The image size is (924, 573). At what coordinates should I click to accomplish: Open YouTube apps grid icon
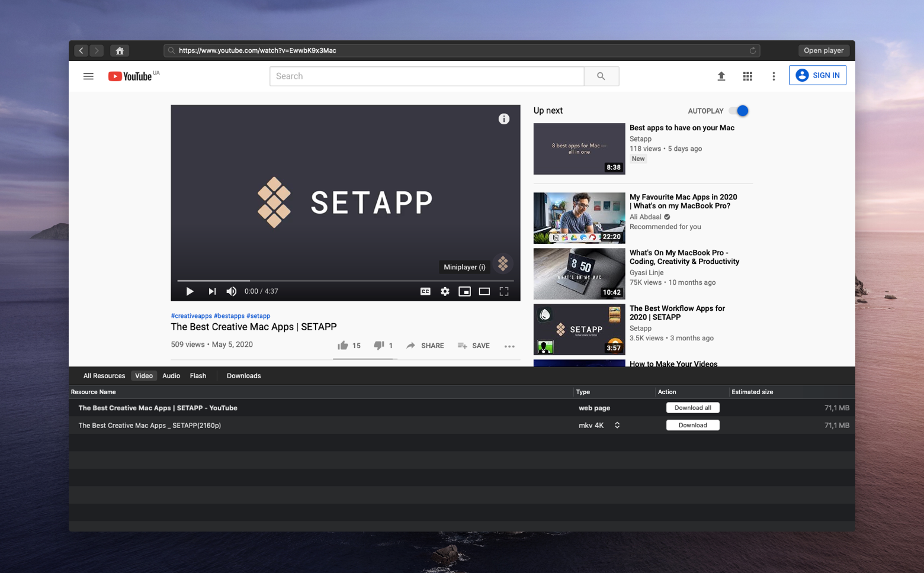(x=747, y=76)
